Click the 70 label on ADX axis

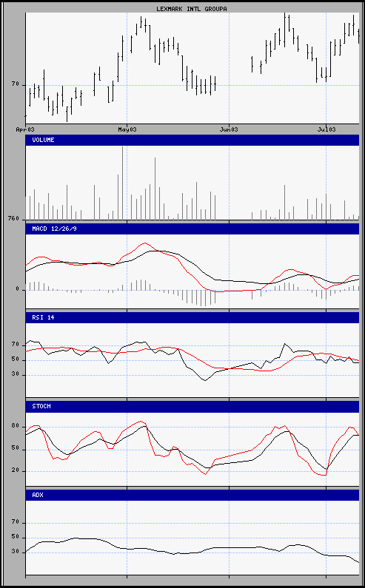click(x=16, y=522)
